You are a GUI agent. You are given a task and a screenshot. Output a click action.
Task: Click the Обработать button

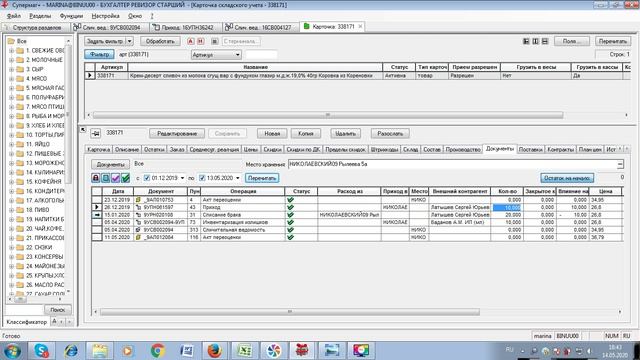coord(160,41)
